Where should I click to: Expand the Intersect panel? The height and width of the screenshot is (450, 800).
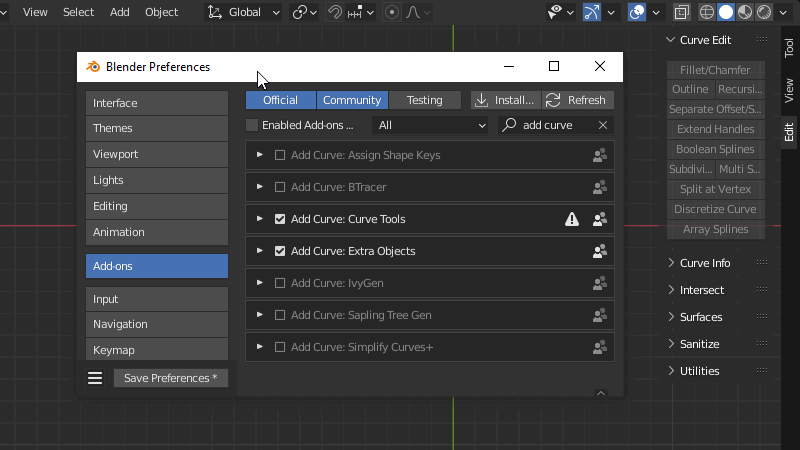click(671, 290)
